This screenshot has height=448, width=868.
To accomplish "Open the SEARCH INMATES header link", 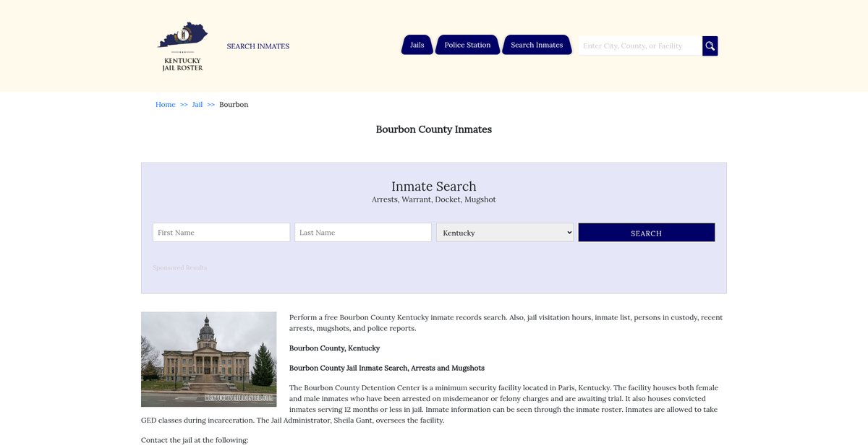I will coord(258,46).
